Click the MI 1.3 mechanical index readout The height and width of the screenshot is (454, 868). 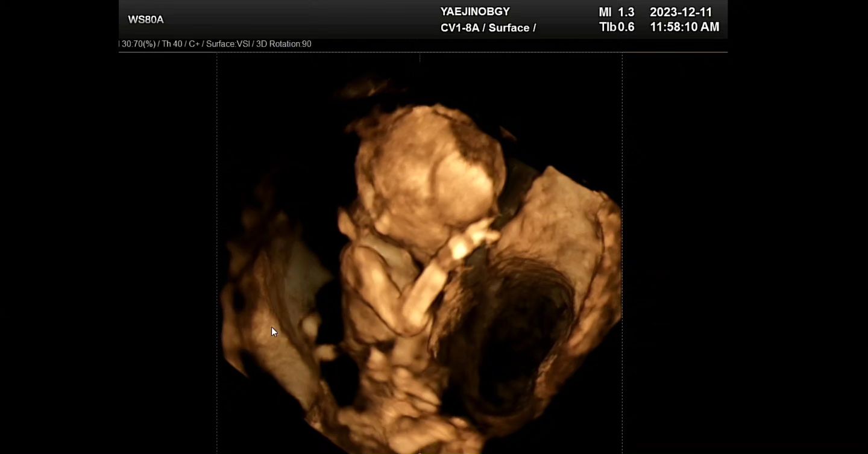[x=616, y=12]
